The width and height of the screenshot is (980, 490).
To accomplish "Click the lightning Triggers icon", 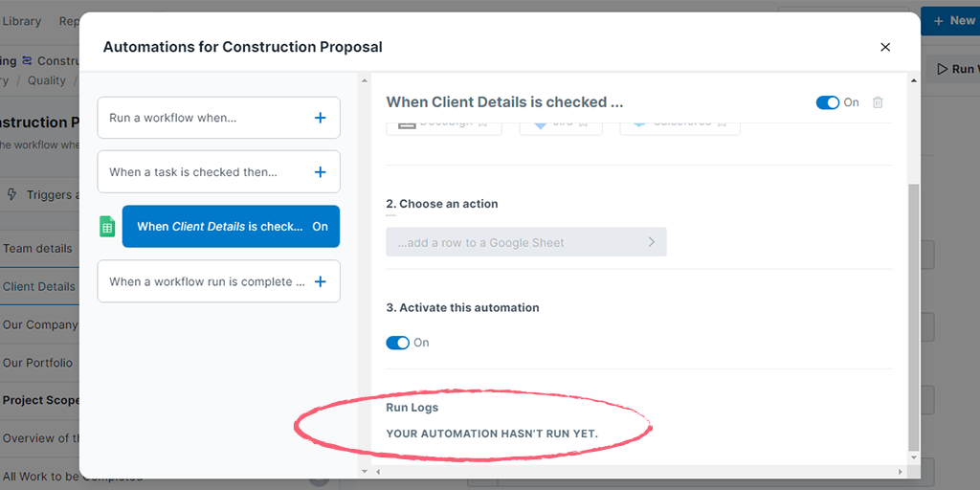I will tap(11, 195).
